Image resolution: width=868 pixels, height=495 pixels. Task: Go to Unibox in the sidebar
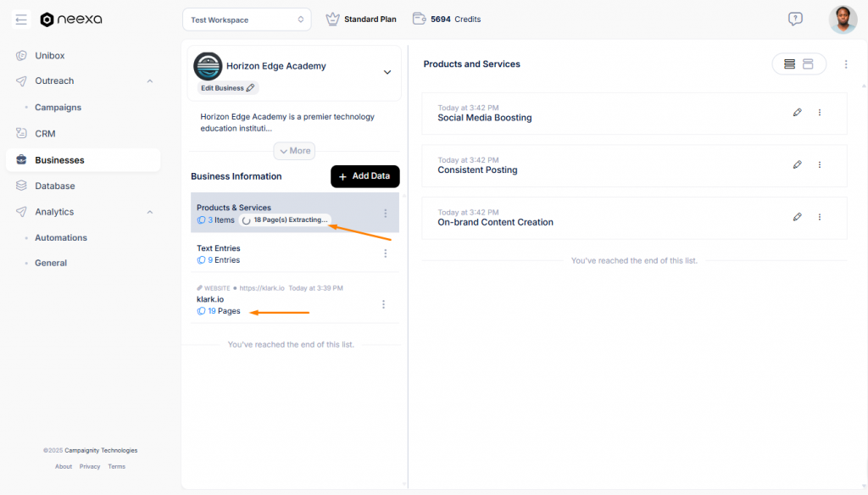pos(49,56)
